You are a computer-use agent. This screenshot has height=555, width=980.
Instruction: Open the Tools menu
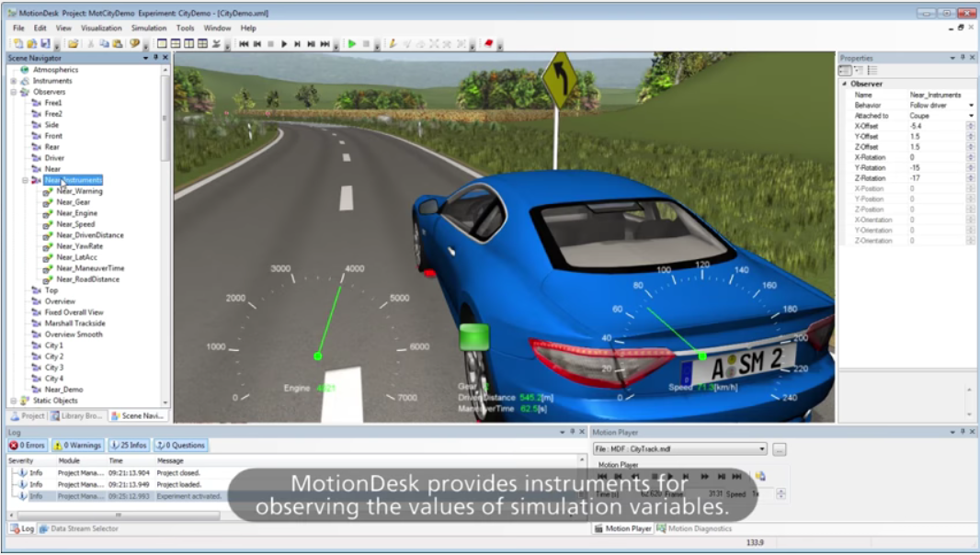pyautogui.click(x=185, y=28)
